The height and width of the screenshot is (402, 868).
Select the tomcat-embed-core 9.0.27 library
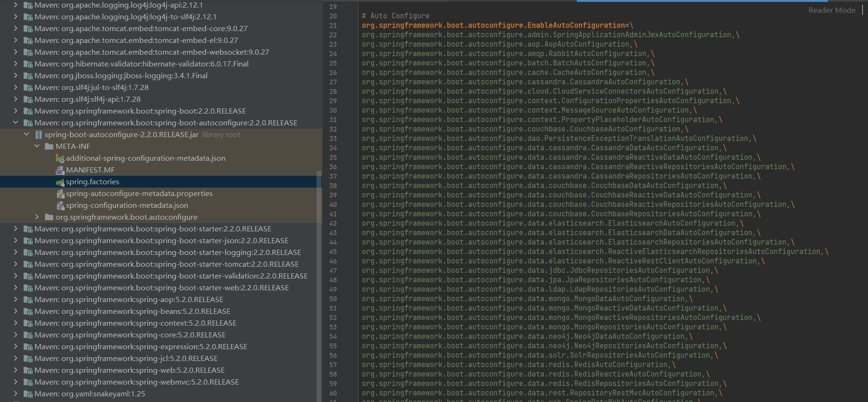point(141,29)
